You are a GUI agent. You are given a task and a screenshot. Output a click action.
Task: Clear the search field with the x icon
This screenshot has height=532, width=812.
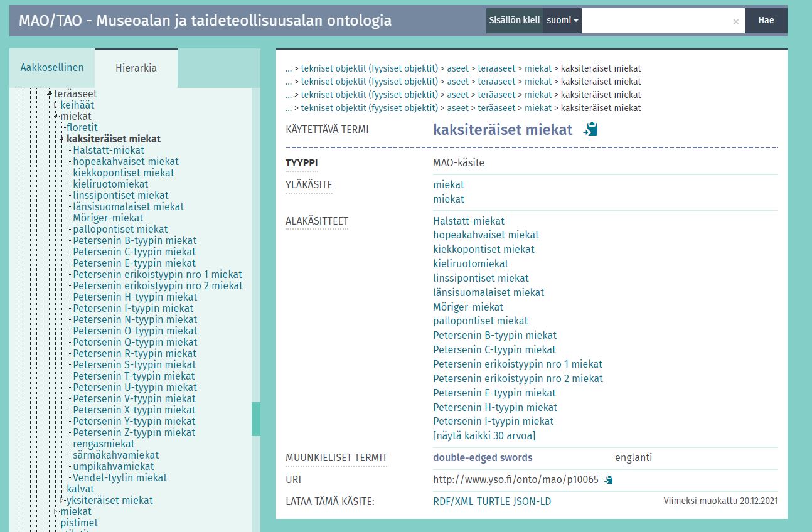(x=736, y=21)
